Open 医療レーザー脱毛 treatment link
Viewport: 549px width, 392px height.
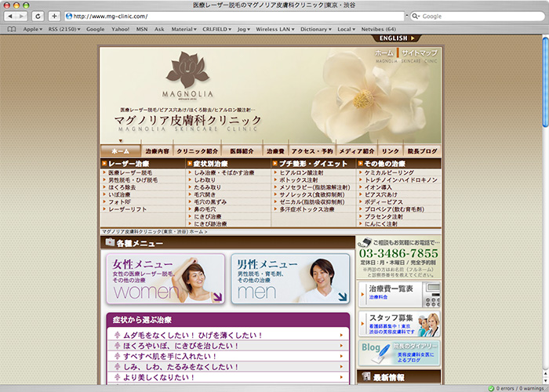point(130,172)
